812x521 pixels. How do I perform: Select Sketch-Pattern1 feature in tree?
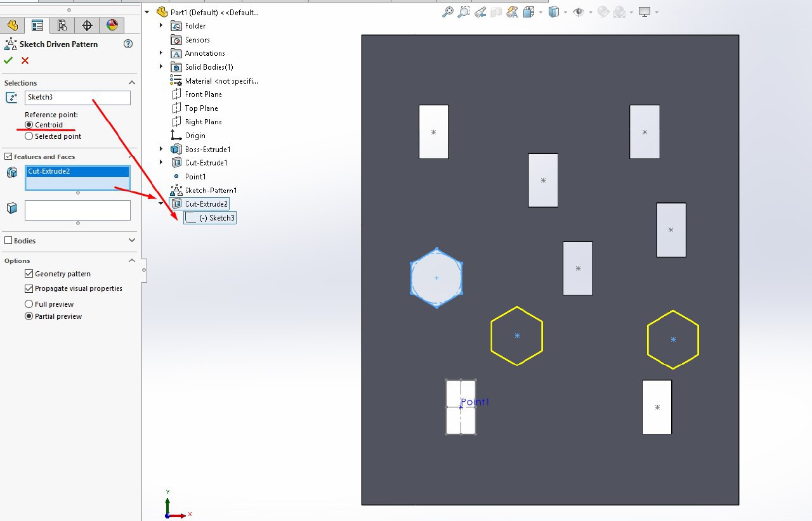[x=211, y=190]
